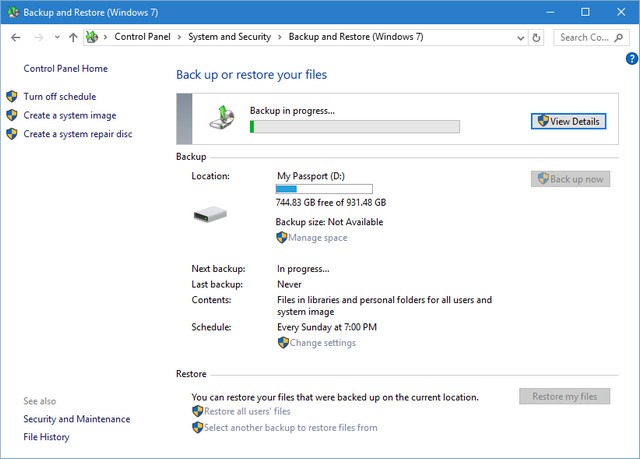Click the window title bar app icon
Viewport: 640px width, 459px height.
click(13, 12)
